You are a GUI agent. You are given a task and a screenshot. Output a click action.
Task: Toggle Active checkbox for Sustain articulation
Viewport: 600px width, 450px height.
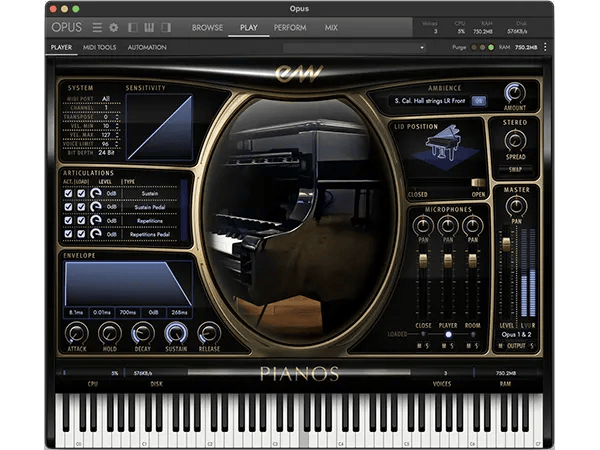pyautogui.click(x=68, y=193)
